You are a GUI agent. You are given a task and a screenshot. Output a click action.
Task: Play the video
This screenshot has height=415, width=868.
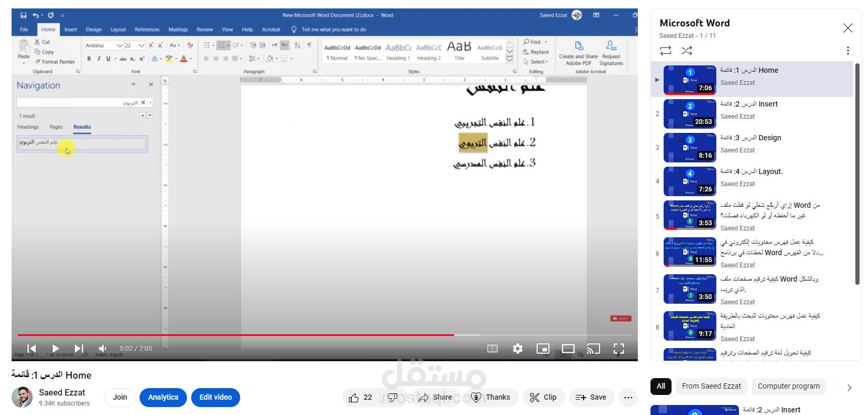(55, 349)
